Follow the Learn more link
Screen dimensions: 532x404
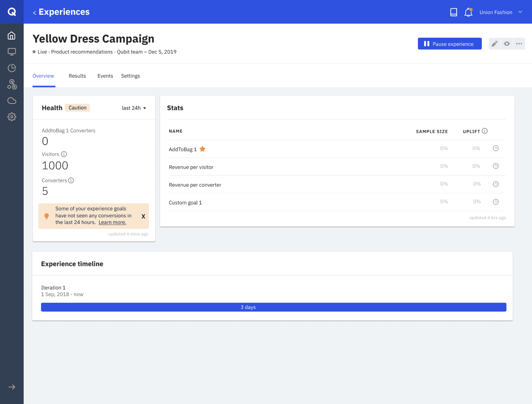(112, 222)
